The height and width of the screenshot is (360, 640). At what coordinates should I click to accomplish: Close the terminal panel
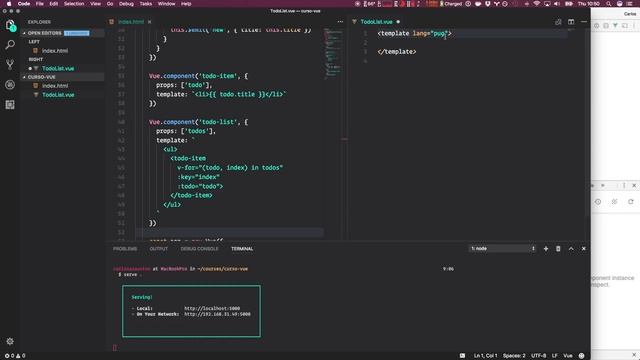pyautogui.click(x=584, y=249)
